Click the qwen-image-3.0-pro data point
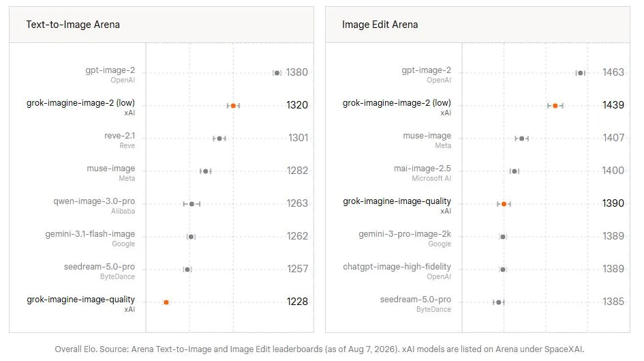 tap(191, 204)
